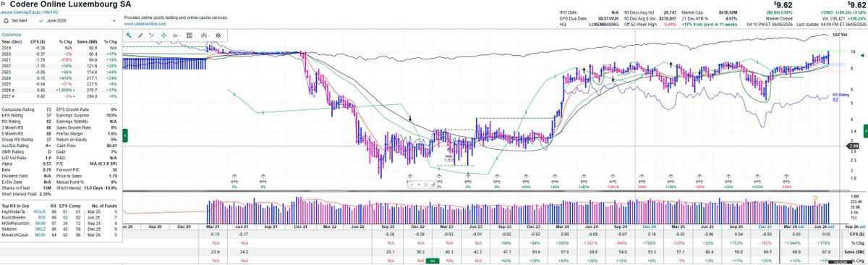This screenshot has width=868, height=265.
Task: Activate the green crosshair cursor tool
Action: point(163,35)
